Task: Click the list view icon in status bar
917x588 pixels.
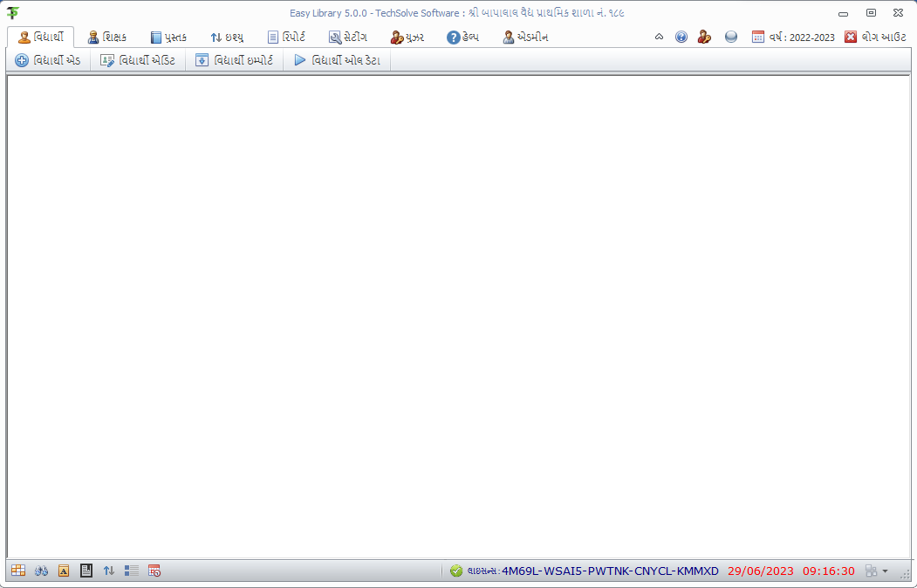Action: click(132, 571)
